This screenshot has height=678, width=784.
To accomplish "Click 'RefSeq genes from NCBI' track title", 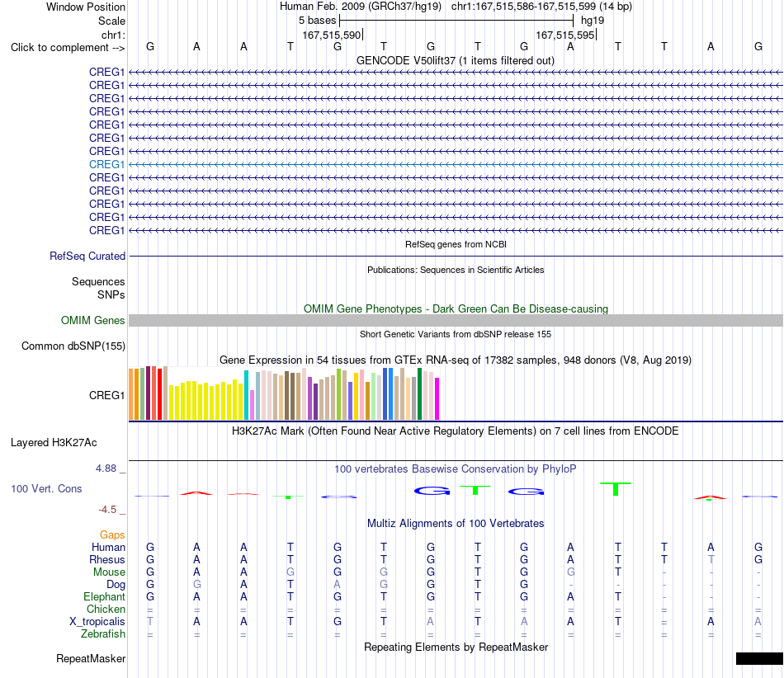I will pyautogui.click(x=456, y=244).
